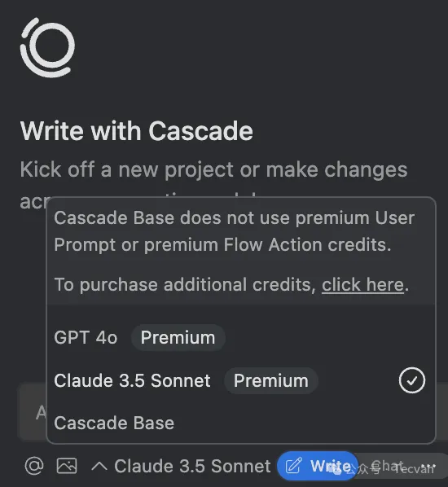
Task: Click the Windsurf circular logo
Action: 47,47
